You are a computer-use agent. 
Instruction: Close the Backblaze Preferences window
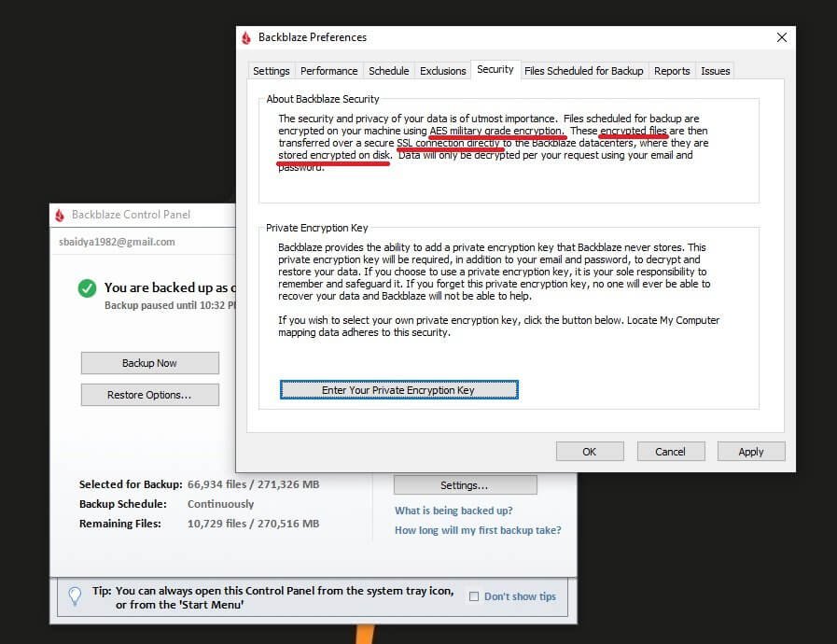click(x=782, y=37)
